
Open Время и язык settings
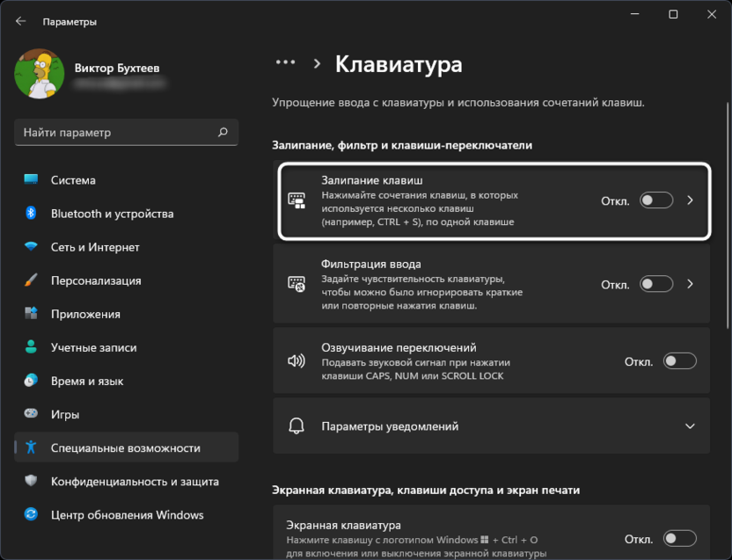(x=127, y=381)
